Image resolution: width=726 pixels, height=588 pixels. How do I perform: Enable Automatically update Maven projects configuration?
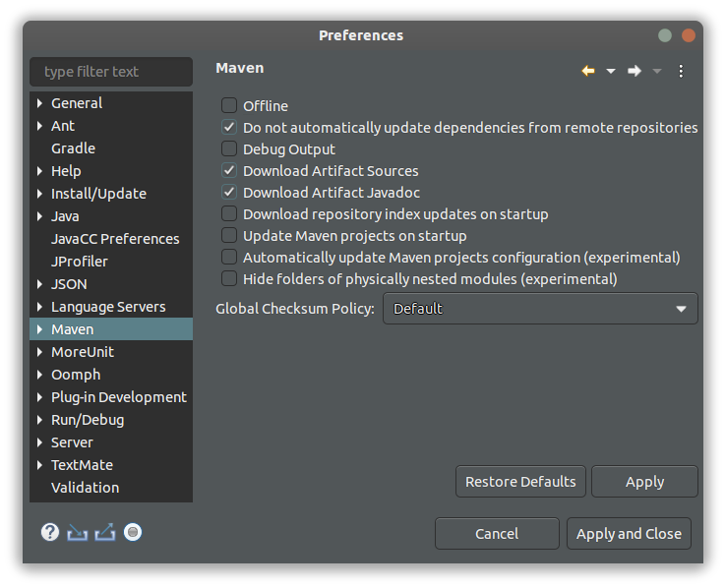point(229,258)
